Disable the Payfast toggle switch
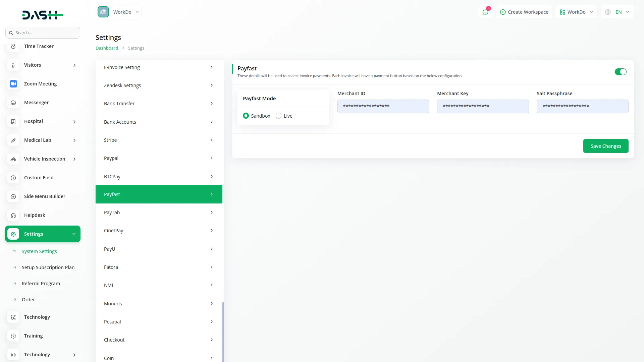 click(620, 72)
